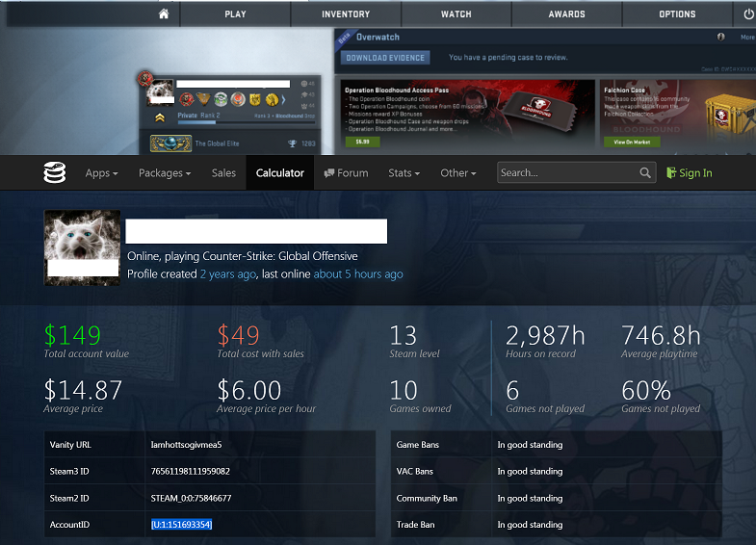Click the trophy wins icon

point(292,143)
